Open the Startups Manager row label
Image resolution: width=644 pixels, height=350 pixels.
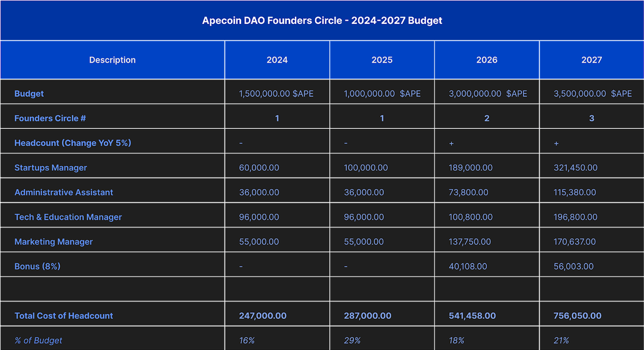point(51,168)
